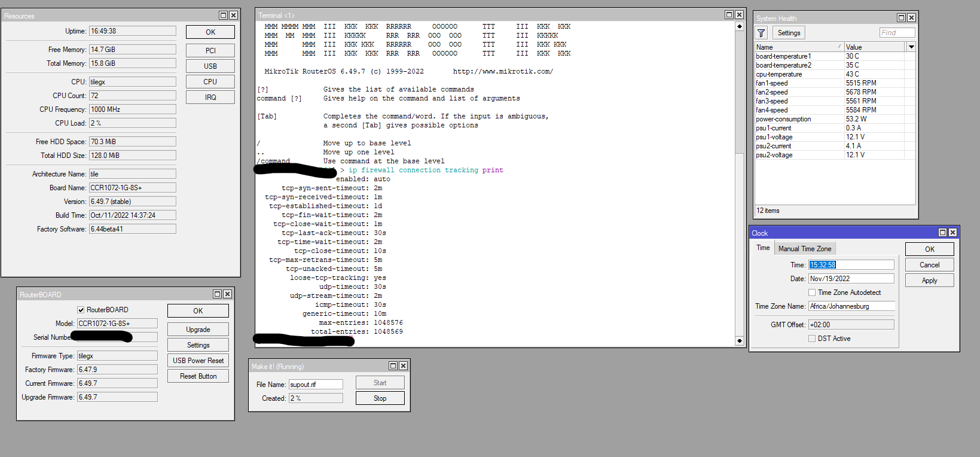Viewport: 980px width, 457px height.
Task: Click the Time Zone Name field
Action: click(x=851, y=306)
